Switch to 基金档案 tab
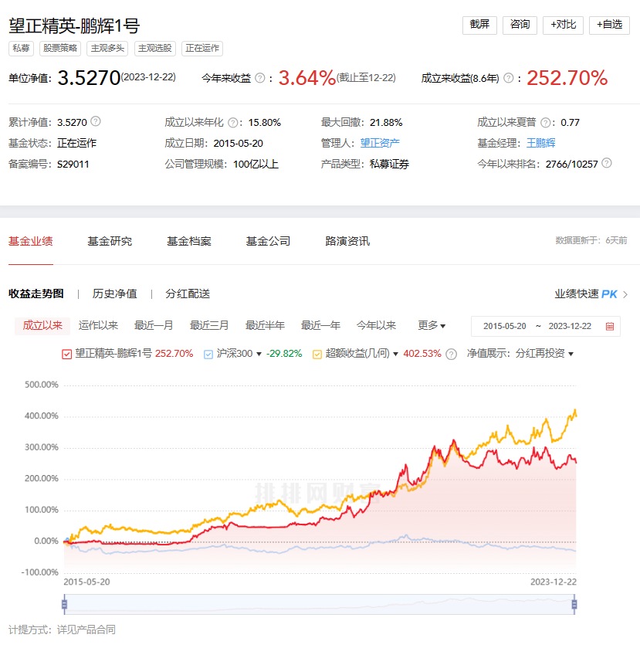The image size is (640, 672). (x=189, y=241)
